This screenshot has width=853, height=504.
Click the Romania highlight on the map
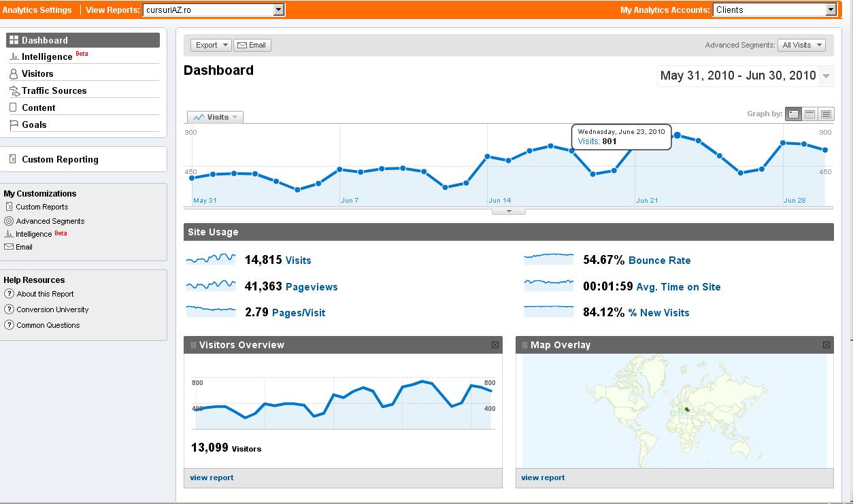687,409
